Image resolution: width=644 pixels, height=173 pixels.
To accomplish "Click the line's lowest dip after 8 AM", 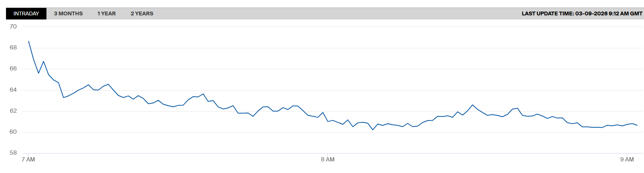I will coord(373,130).
